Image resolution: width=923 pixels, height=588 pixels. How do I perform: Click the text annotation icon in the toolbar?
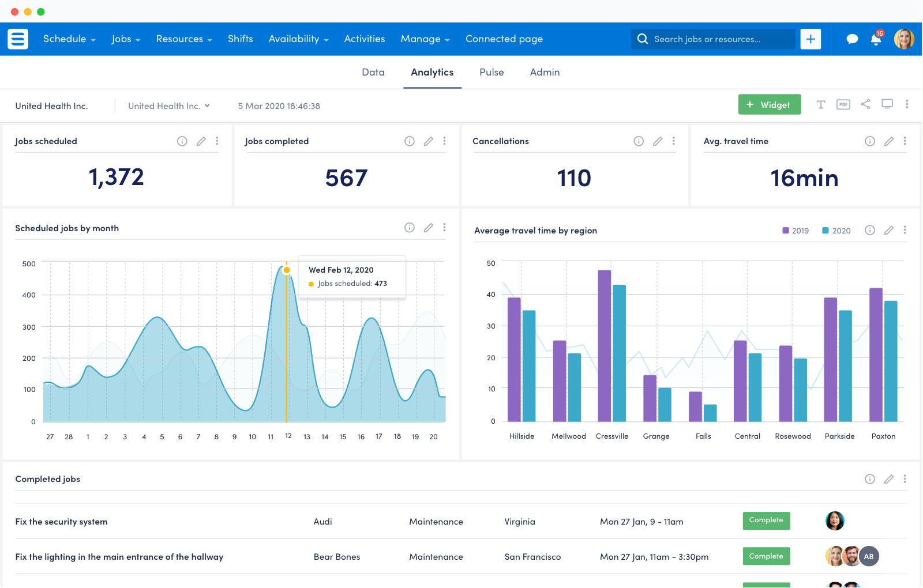pos(821,104)
